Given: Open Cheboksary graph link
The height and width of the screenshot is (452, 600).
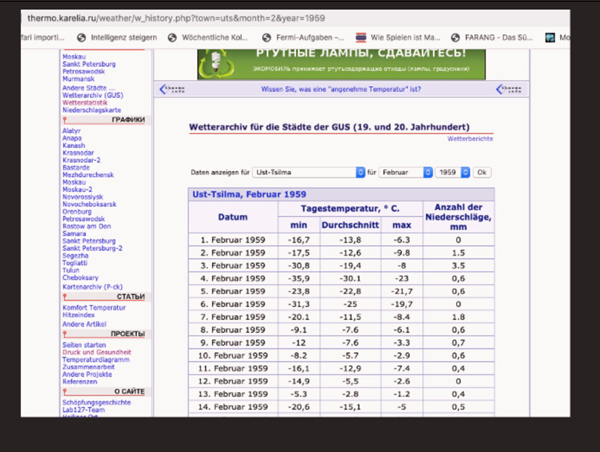Looking at the screenshot, I should pyautogui.click(x=80, y=277).
